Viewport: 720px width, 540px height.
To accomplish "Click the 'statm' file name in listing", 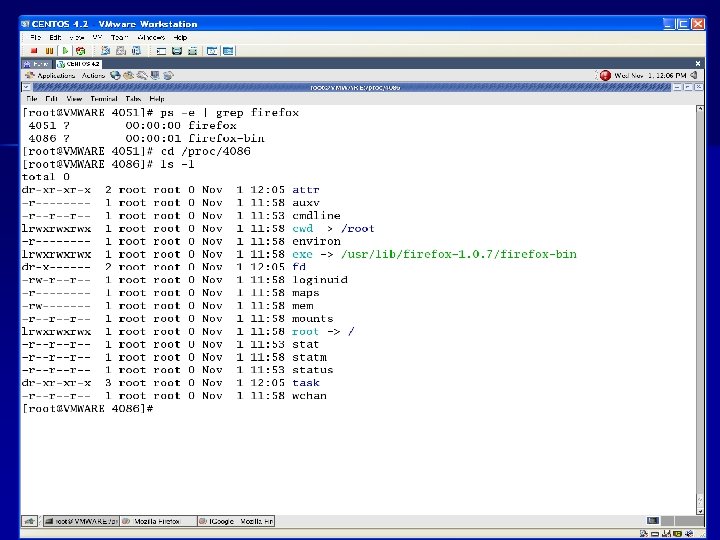I will pyautogui.click(x=309, y=357).
